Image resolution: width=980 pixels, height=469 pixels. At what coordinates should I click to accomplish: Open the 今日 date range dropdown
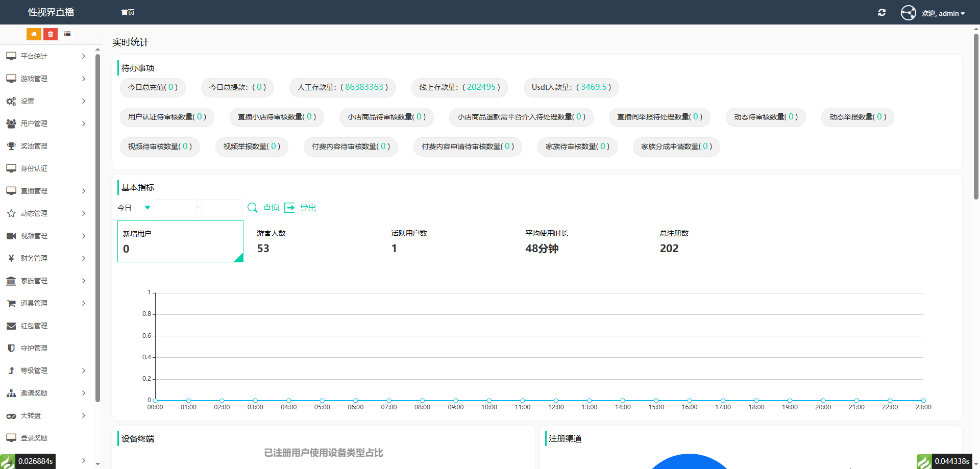coord(134,208)
